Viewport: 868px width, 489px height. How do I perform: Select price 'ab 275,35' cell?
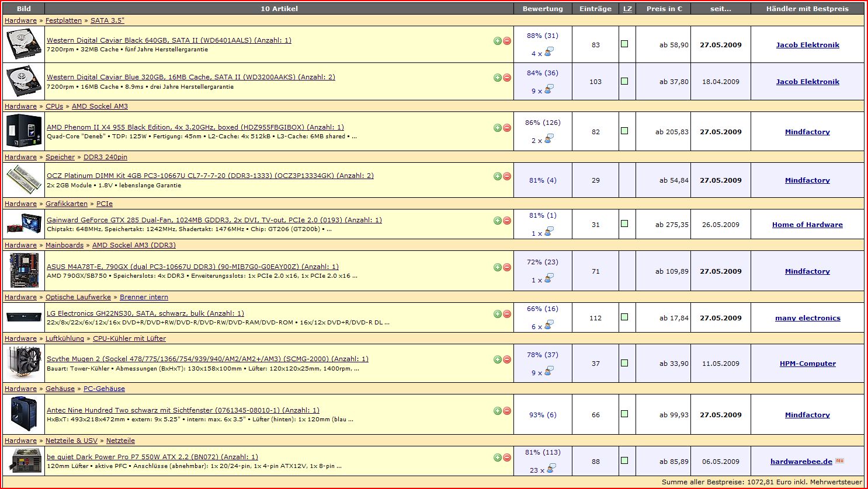pyautogui.click(x=663, y=225)
